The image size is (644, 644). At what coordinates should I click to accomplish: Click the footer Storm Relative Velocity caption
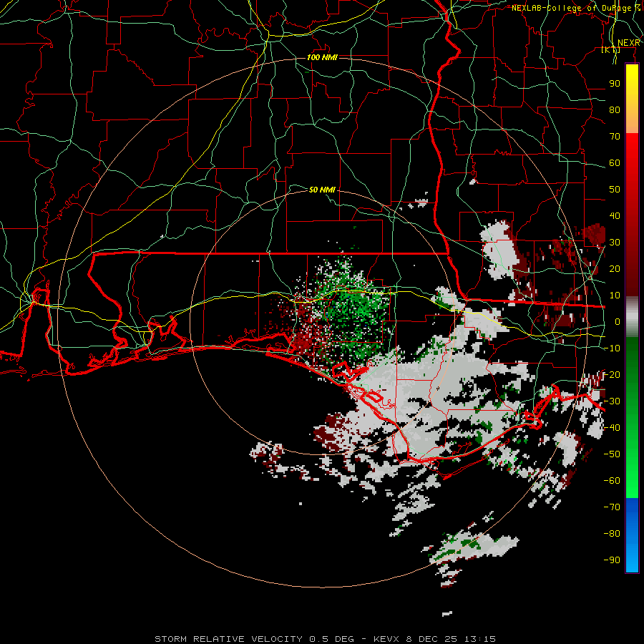[x=325, y=639]
